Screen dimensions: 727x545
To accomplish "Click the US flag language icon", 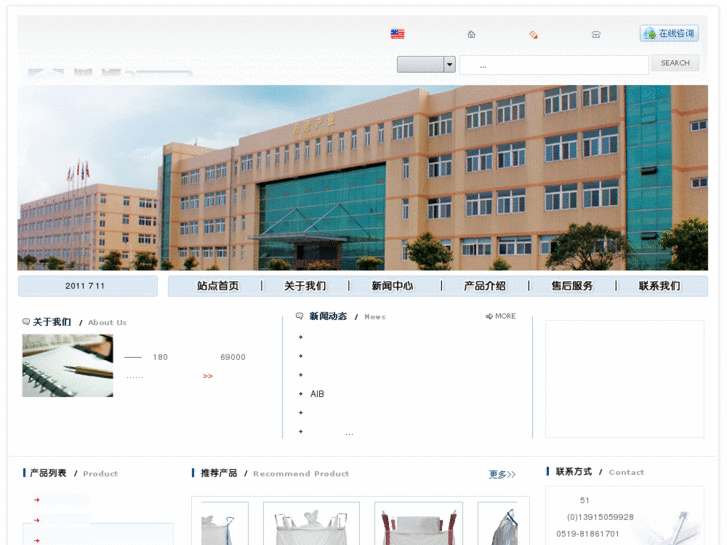I will [x=397, y=34].
